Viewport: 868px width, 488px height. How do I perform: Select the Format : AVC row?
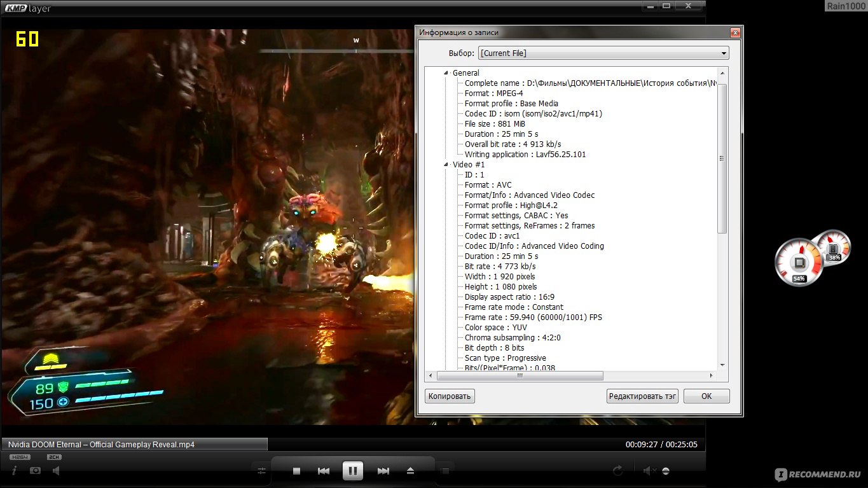(x=488, y=185)
